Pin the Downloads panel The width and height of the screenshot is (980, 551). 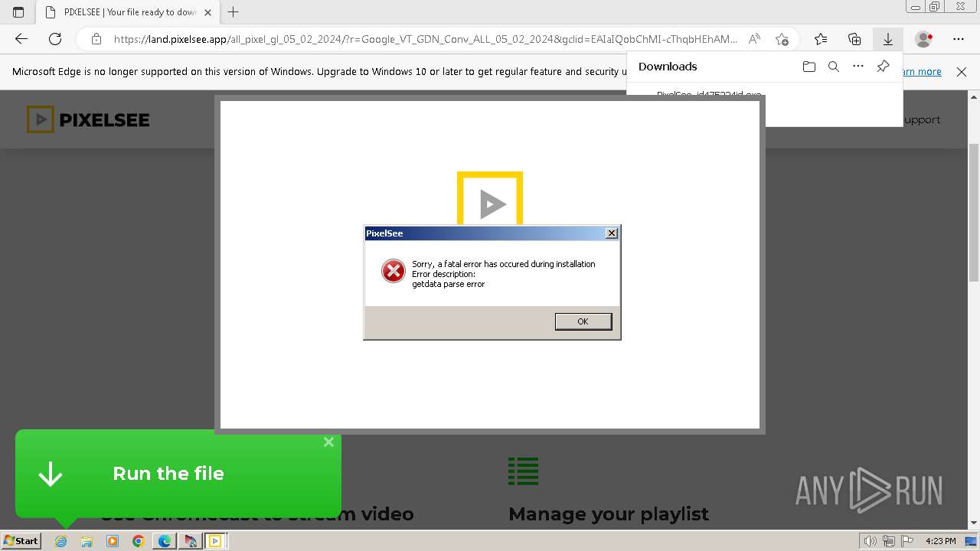tap(883, 67)
